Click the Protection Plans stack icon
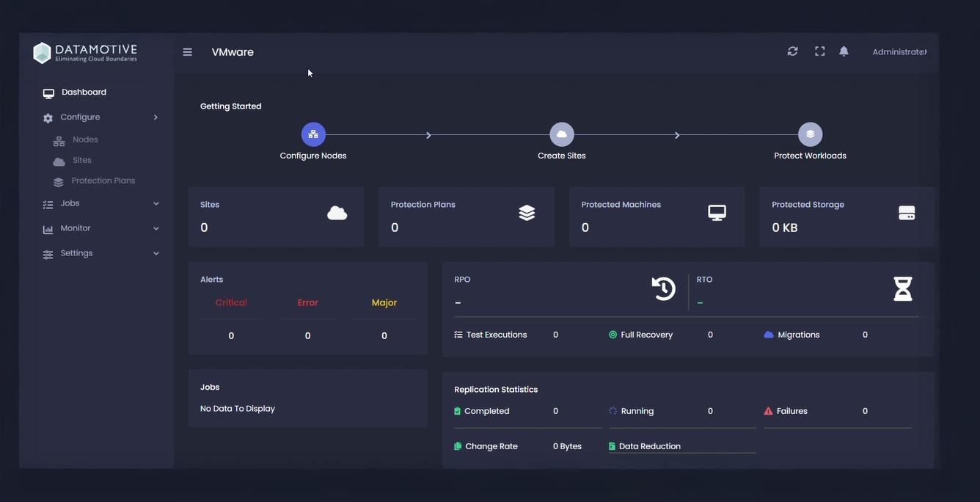This screenshot has width=980, height=502. pos(527,212)
